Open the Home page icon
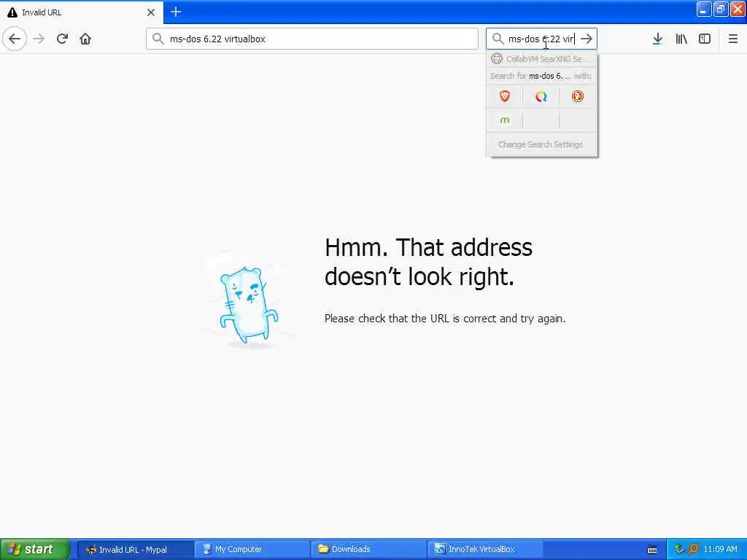The image size is (747, 560). pyautogui.click(x=85, y=39)
